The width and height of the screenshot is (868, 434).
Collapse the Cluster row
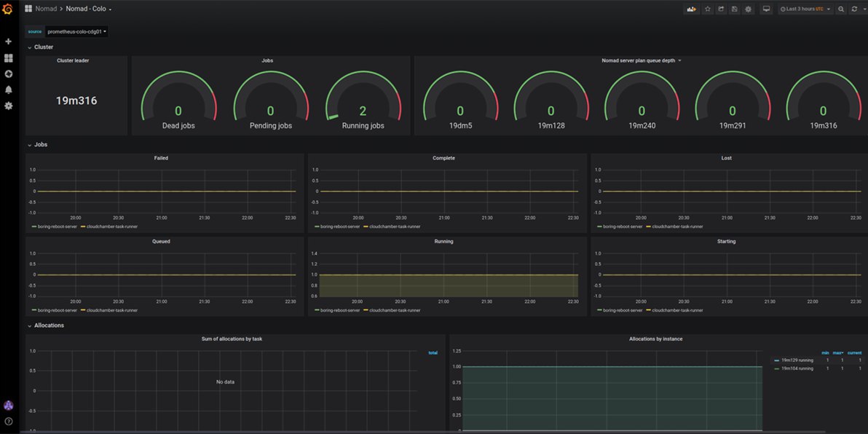pos(40,47)
